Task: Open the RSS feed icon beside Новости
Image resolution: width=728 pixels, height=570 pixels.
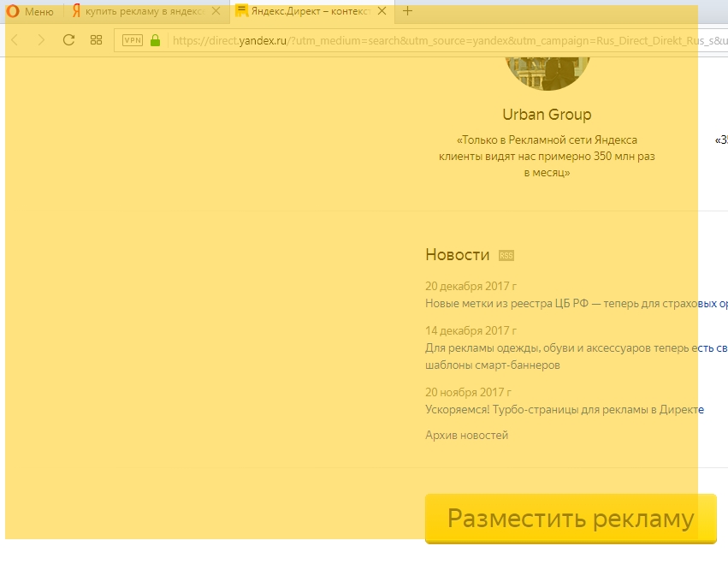Action: tap(506, 255)
